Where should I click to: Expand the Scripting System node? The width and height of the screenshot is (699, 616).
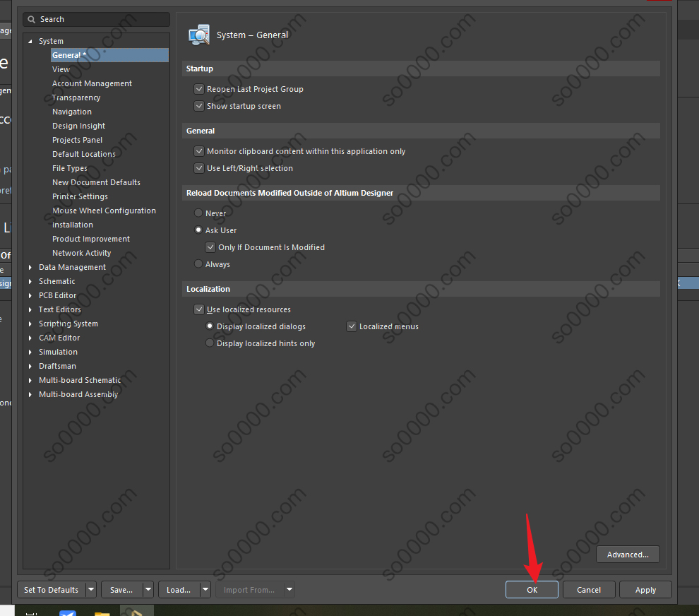click(x=30, y=324)
